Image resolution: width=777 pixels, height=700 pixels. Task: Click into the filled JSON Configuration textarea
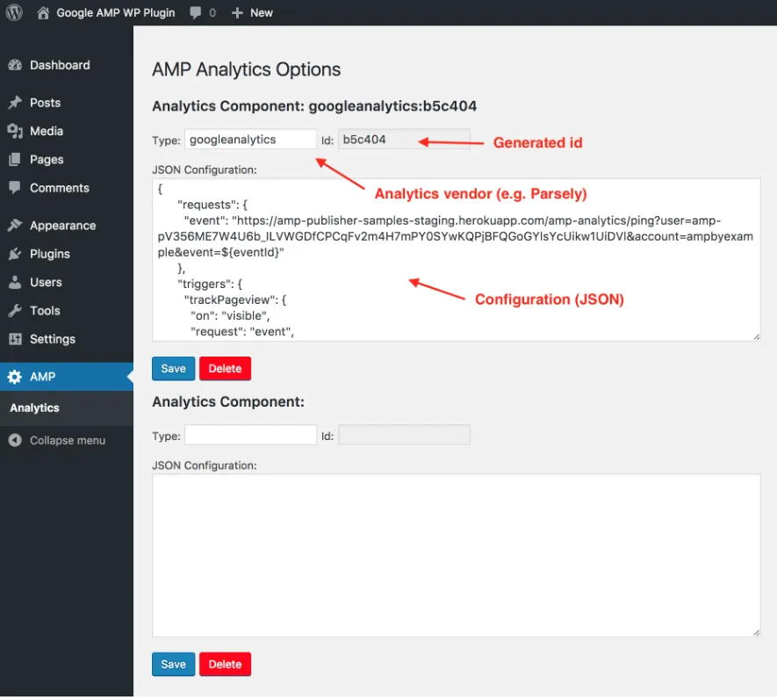tap(456, 260)
